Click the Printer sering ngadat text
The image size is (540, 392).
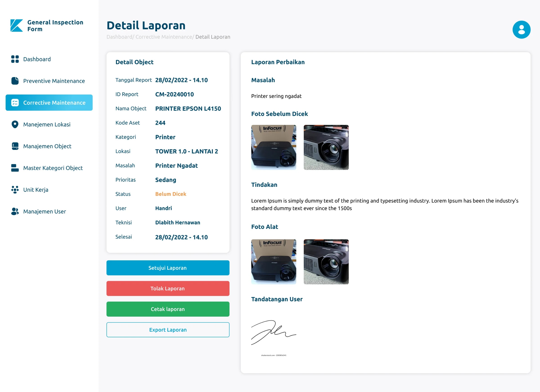click(x=276, y=96)
